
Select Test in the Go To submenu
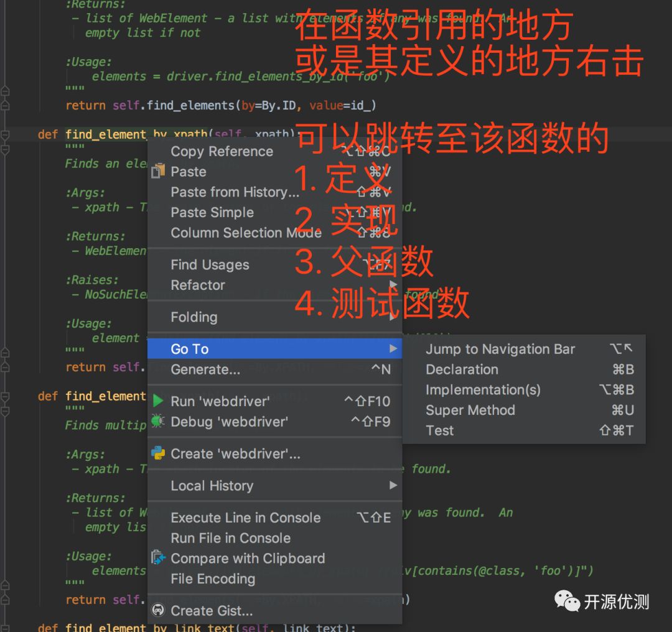click(x=524, y=430)
